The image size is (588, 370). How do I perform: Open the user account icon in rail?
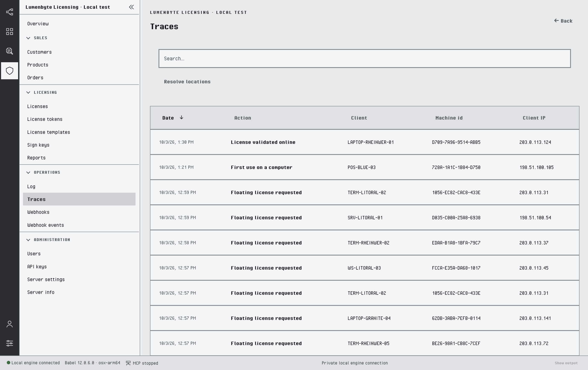point(10,324)
